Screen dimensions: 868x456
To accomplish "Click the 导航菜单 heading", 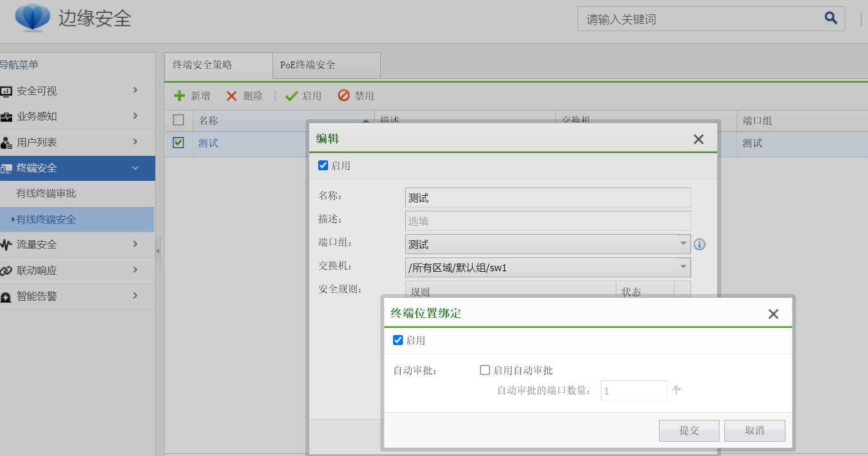I will pos(19,65).
